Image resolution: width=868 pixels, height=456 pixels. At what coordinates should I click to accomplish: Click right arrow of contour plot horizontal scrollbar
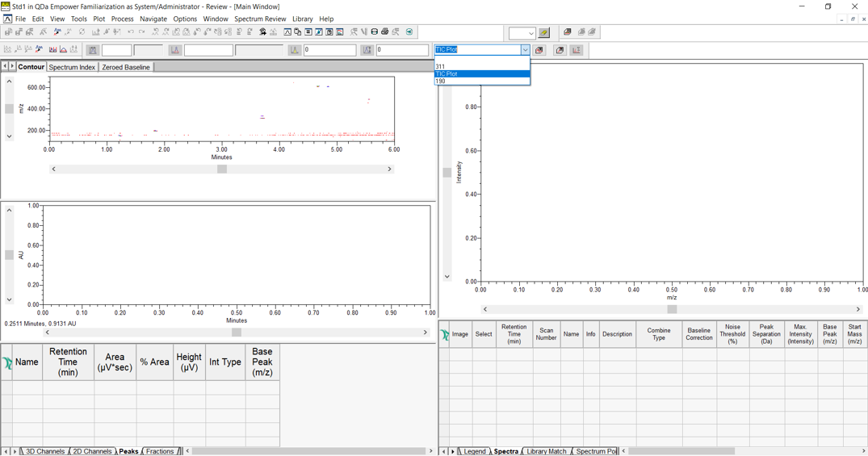coord(390,169)
